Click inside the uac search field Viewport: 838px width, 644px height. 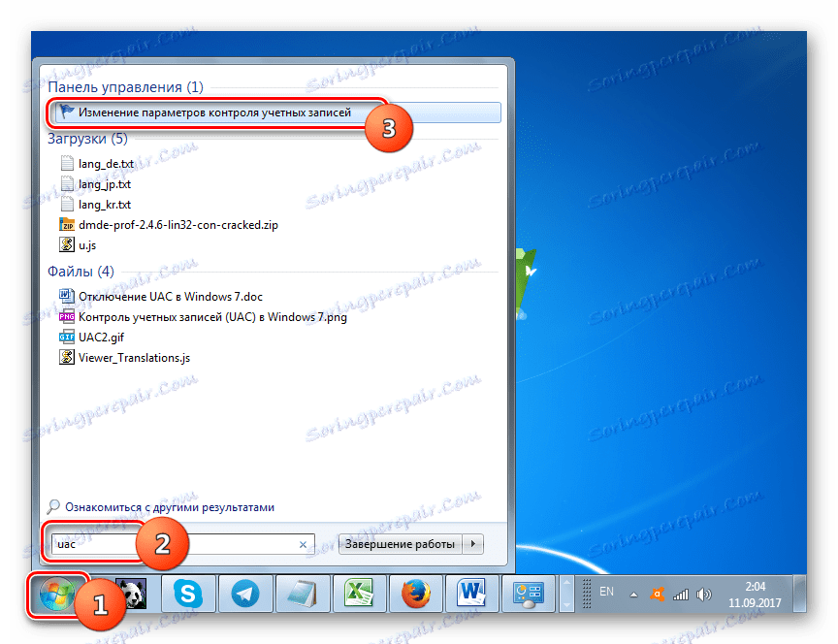(182, 544)
